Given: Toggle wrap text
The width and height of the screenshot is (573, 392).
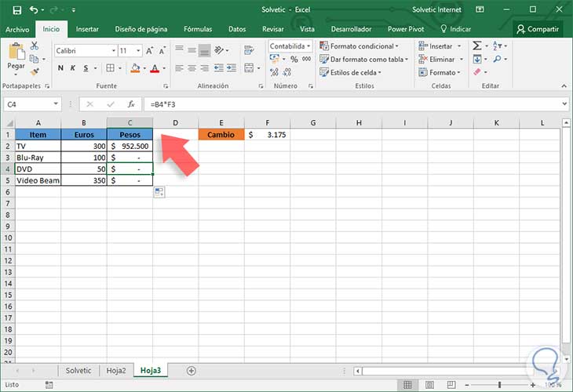Looking at the screenshot, I should click(249, 50).
